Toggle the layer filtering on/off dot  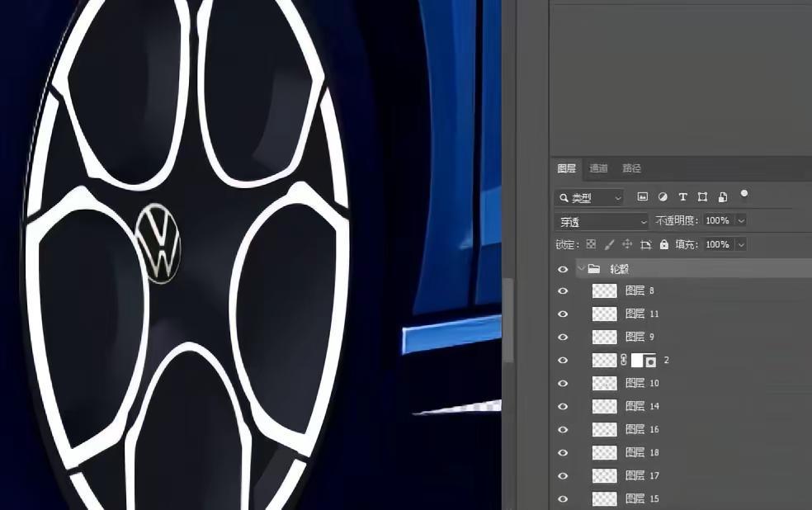[744, 193]
